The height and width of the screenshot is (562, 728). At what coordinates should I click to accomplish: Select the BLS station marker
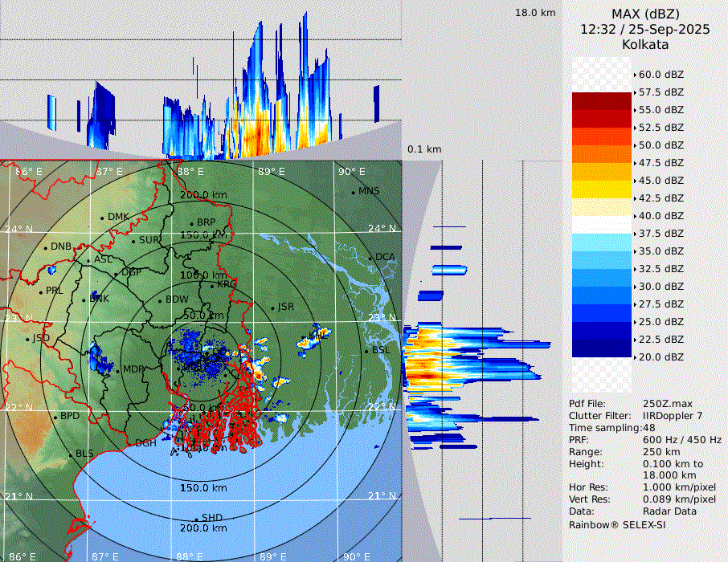70,455
